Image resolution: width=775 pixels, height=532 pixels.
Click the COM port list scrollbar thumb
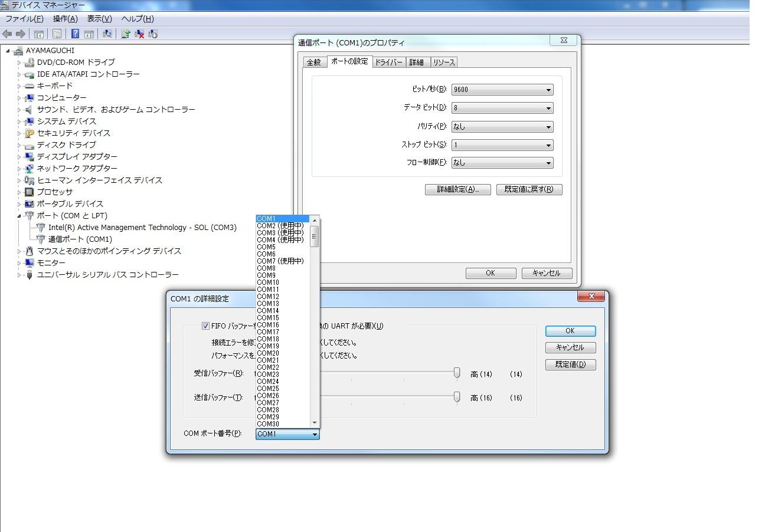click(x=315, y=236)
